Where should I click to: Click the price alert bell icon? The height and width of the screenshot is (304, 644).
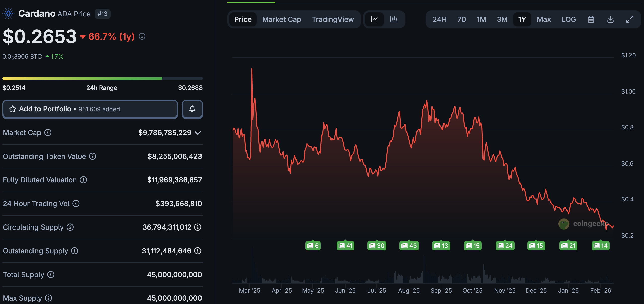(x=192, y=109)
